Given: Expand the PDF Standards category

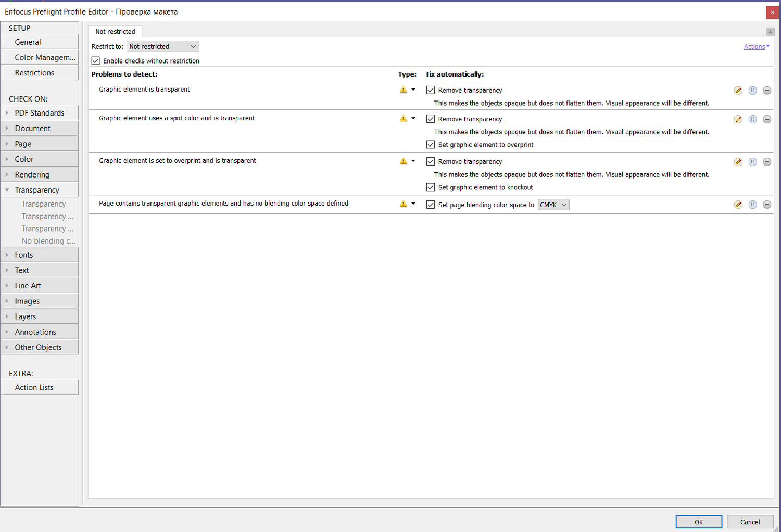Looking at the screenshot, I should click(7, 113).
